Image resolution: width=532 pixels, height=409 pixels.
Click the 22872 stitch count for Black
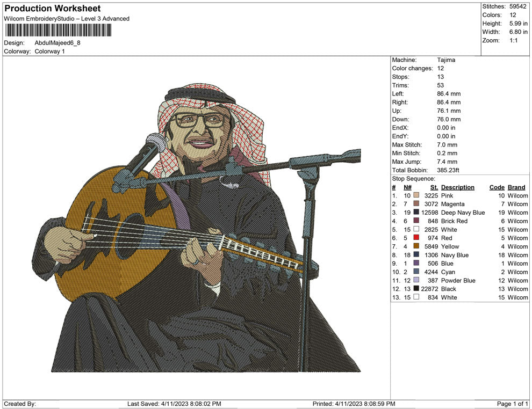[x=430, y=289]
